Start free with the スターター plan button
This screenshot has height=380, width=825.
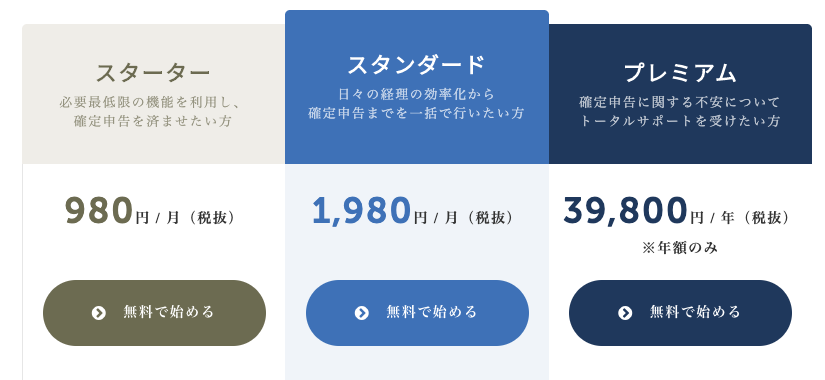click(154, 313)
